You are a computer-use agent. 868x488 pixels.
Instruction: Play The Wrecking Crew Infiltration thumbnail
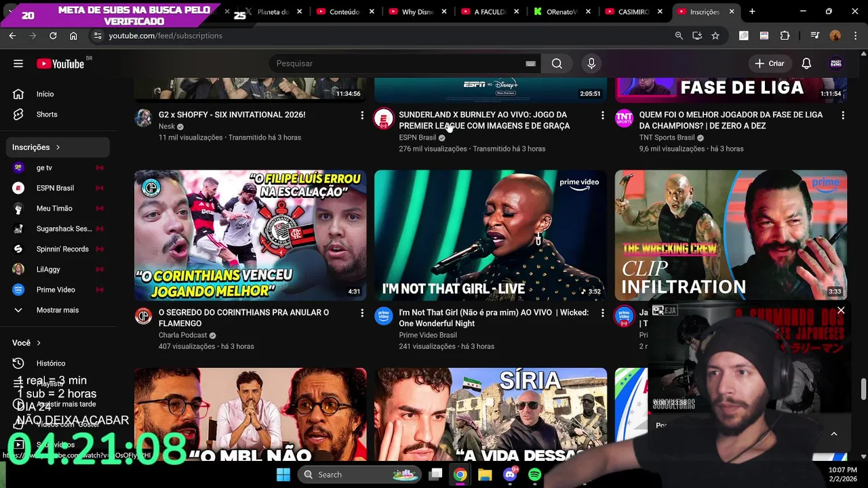pos(730,235)
